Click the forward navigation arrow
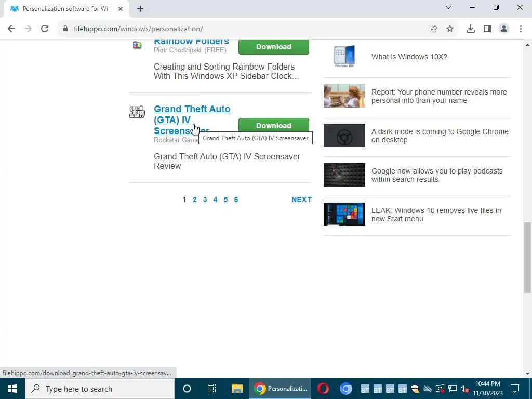532x399 pixels. (28, 29)
